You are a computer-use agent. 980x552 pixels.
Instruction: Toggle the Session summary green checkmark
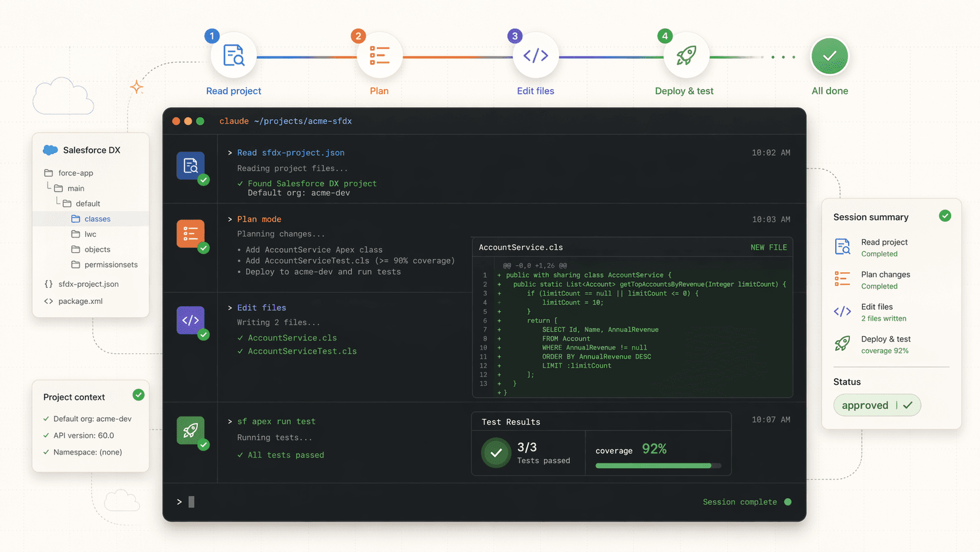(944, 216)
